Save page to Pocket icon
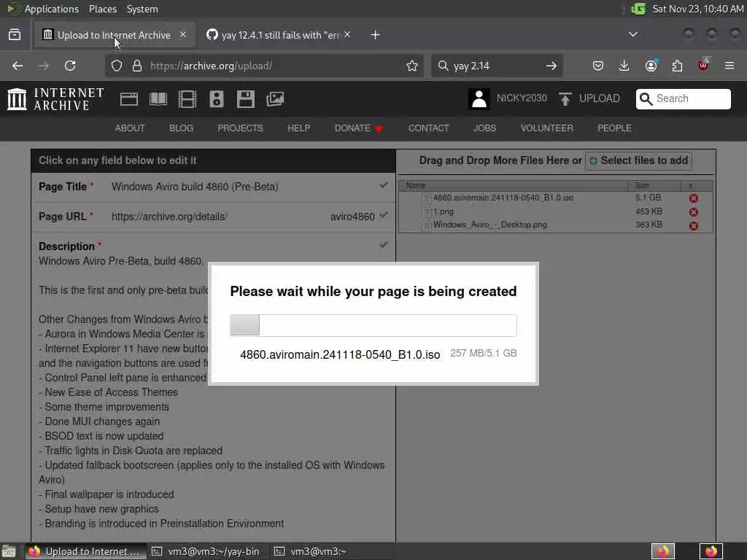 [598, 66]
